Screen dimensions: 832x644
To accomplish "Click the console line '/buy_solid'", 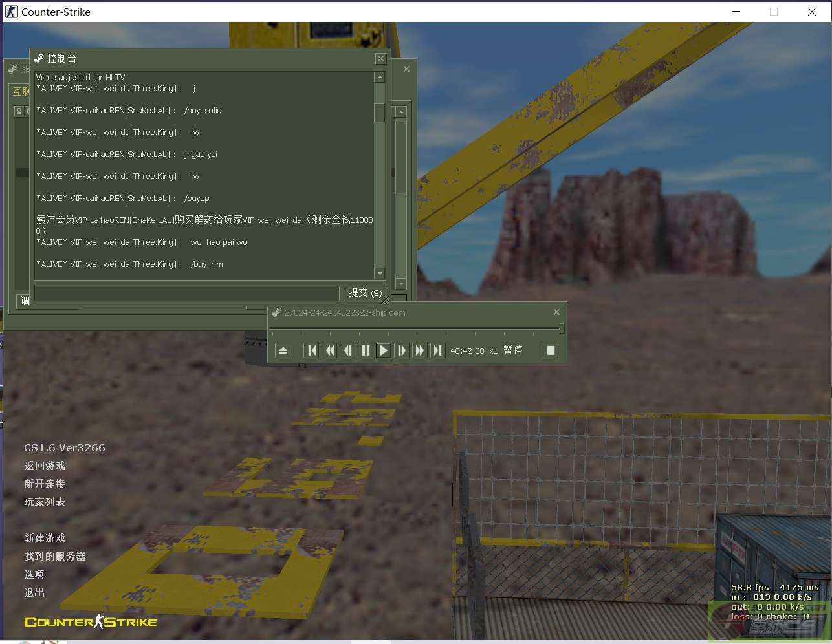I will click(x=203, y=111).
